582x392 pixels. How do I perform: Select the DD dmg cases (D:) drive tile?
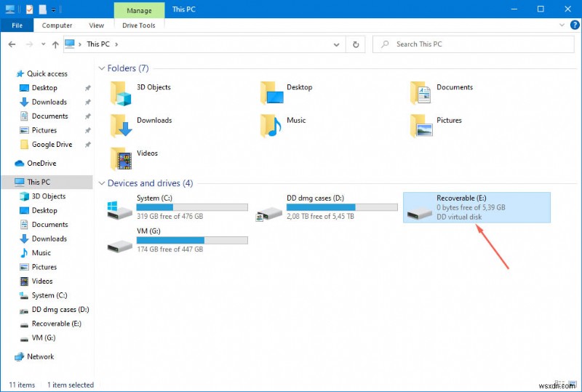pyautogui.click(x=327, y=207)
